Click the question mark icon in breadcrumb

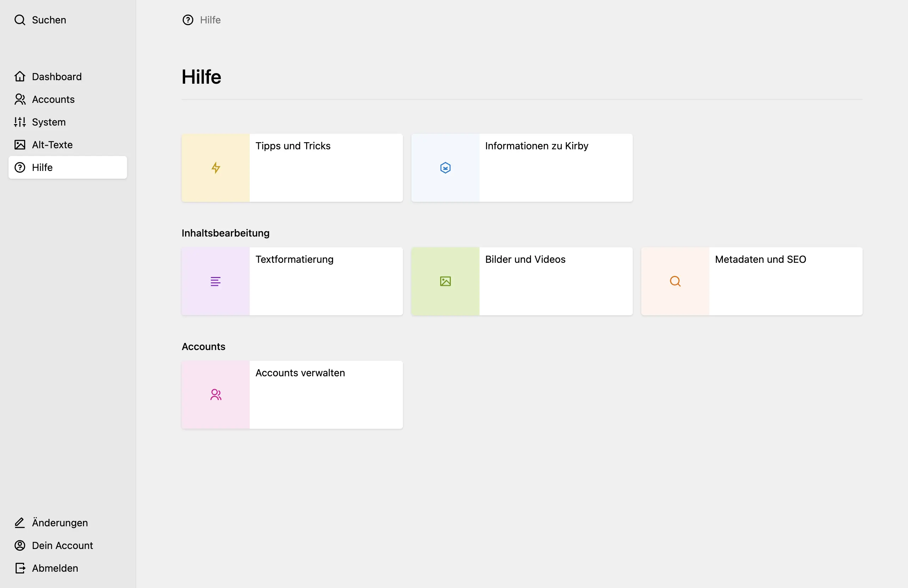pyautogui.click(x=188, y=20)
